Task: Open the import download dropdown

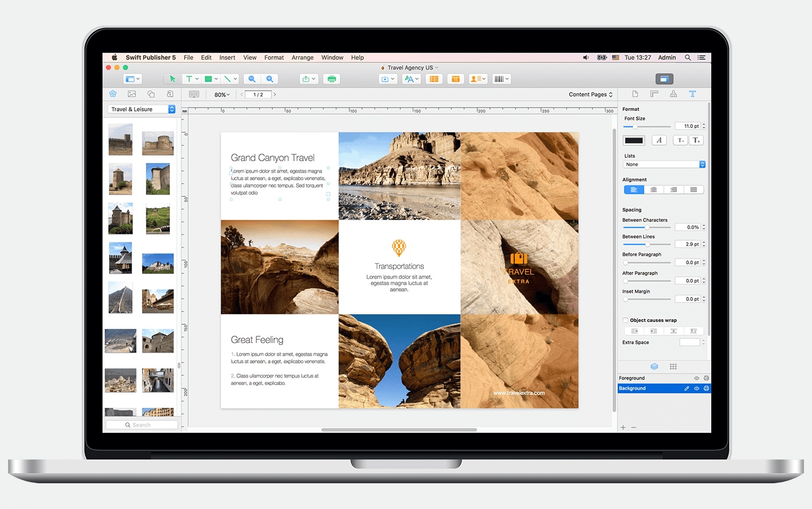Action: 388,79
